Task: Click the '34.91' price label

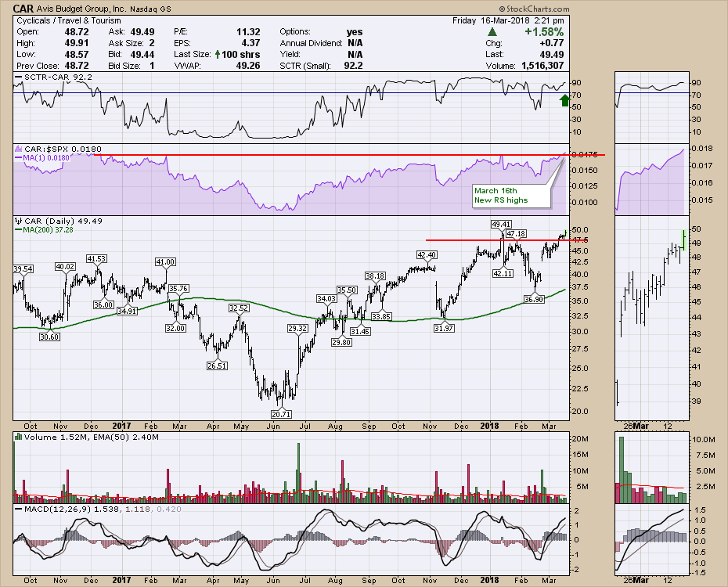Action: click(126, 311)
